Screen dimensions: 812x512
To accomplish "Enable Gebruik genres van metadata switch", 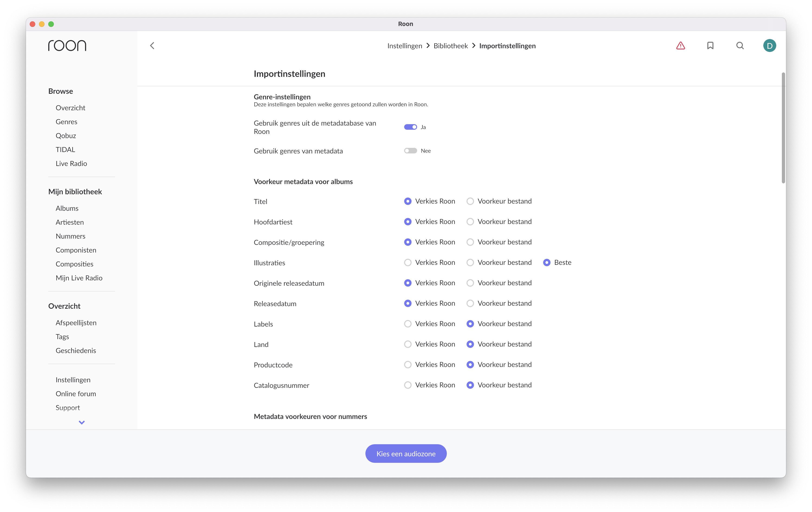I will tap(410, 151).
